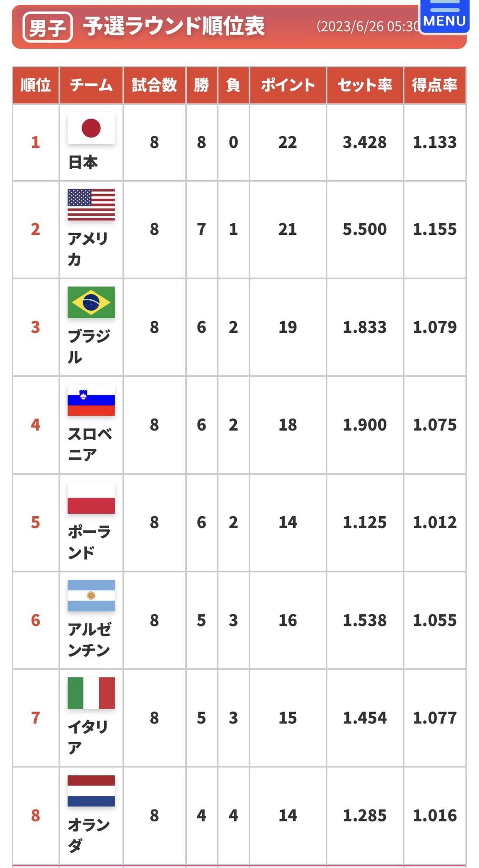The height and width of the screenshot is (868, 479).
Task: Click the 男子 badge in header
Action: [47, 28]
